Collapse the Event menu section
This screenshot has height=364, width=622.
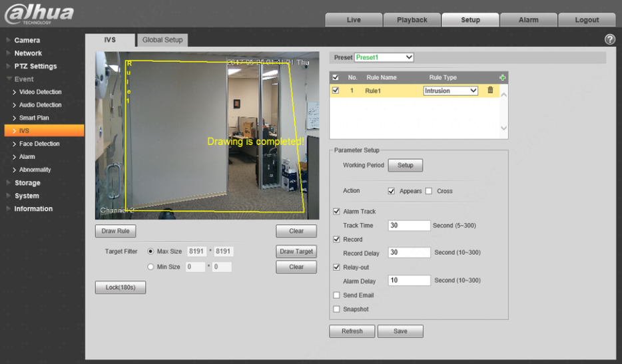pyautogui.click(x=24, y=79)
